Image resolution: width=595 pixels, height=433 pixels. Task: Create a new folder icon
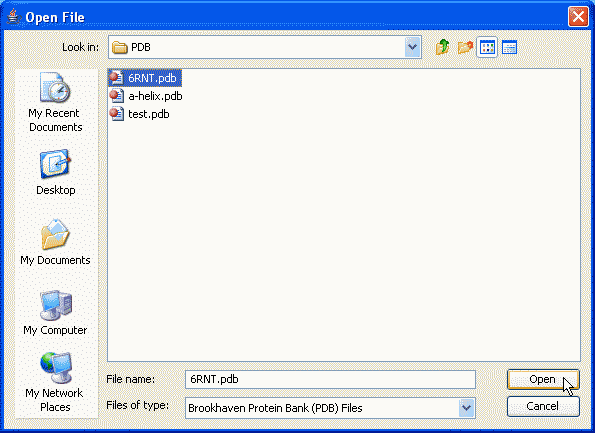point(465,47)
